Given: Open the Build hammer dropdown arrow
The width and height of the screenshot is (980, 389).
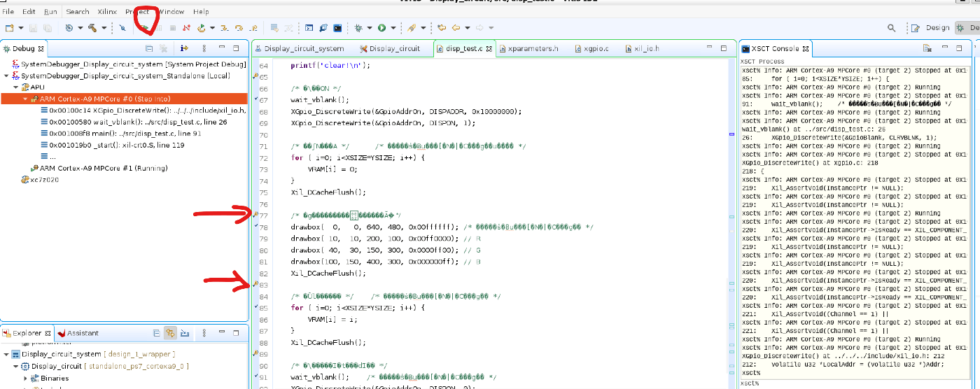Looking at the screenshot, I should (x=104, y=28).
